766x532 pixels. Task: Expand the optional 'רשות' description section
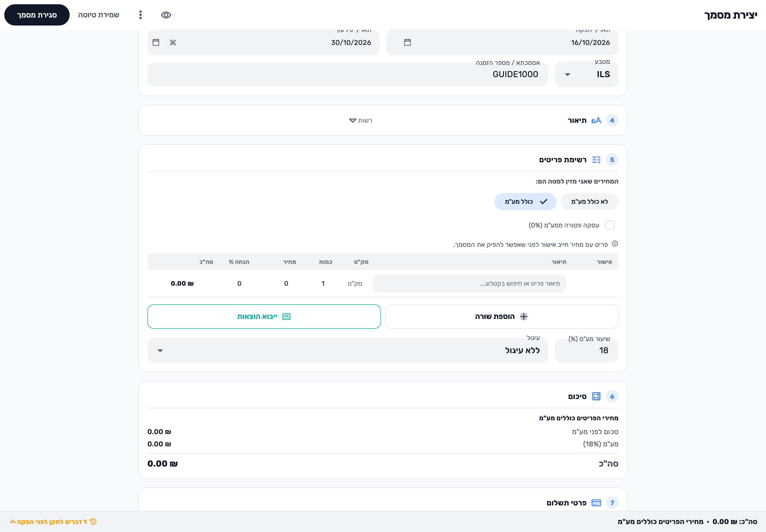tap(361, 120)
